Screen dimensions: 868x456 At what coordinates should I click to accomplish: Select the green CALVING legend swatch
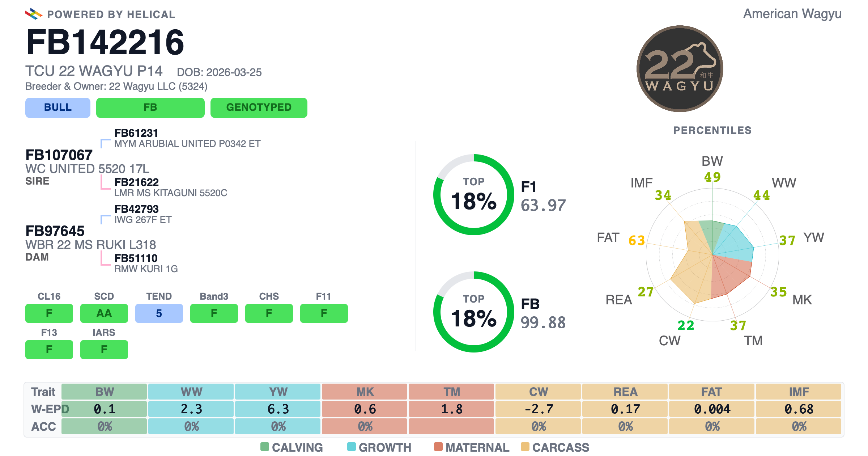tap(265, 447)
